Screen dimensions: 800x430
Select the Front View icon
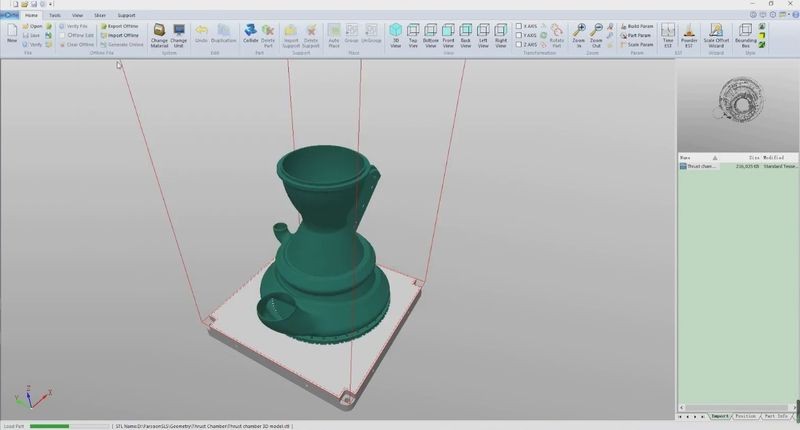tap(448, 35)
